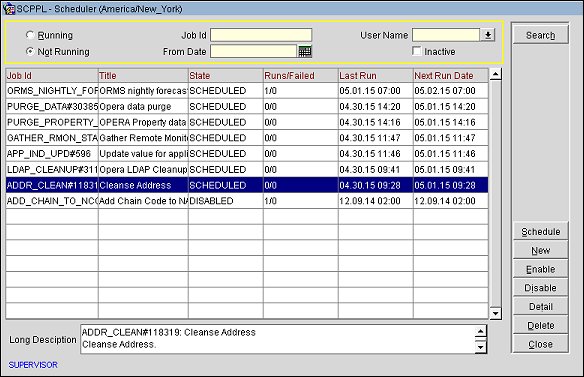The height and width of the screenshot is (377, 584).
Task: Click the From Date input field
Action: point(253,51)
